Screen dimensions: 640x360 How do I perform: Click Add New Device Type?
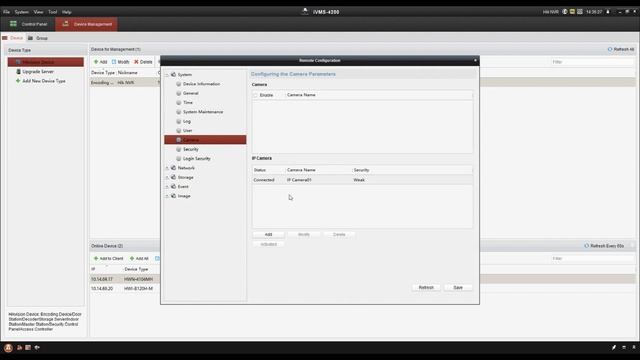[44, 81]
